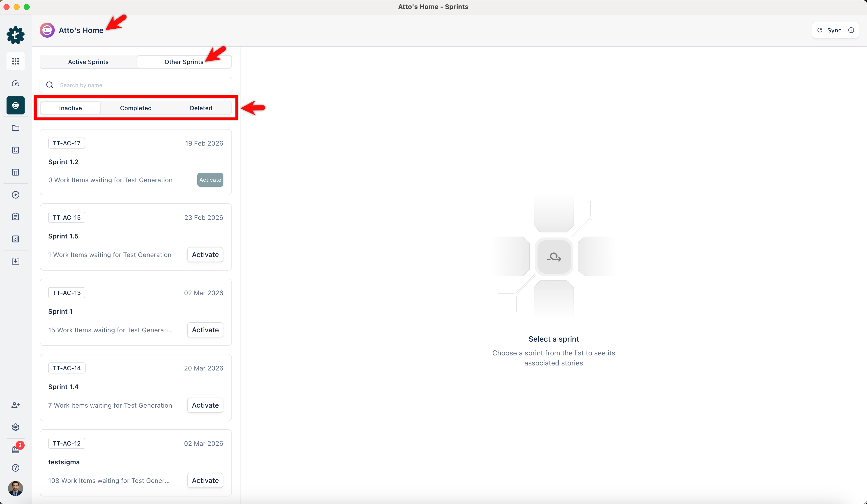Open the bar chart reports icon
The width and height of the screenshot is (867, 504).
click(16, 239)
